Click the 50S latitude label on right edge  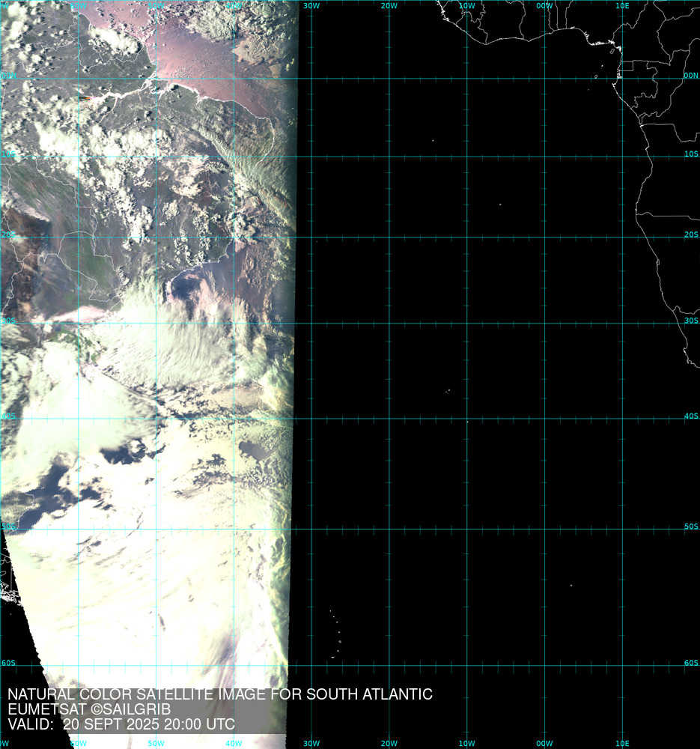[690, 527]
